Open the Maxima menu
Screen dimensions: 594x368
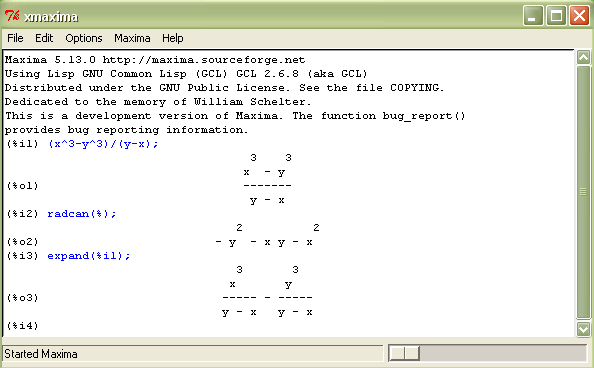coord(132,38)
